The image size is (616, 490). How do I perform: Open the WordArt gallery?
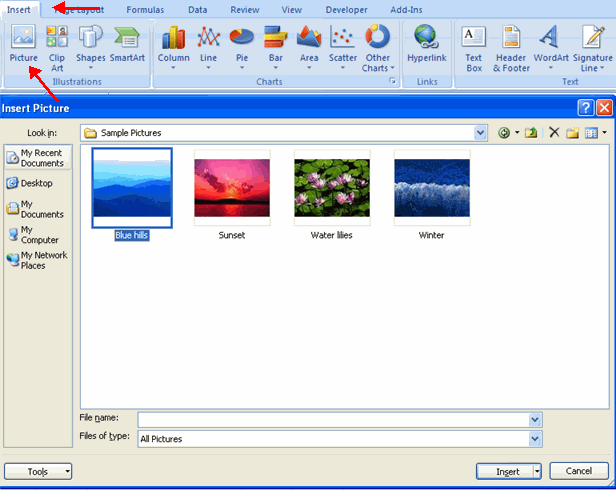point(550,47)
